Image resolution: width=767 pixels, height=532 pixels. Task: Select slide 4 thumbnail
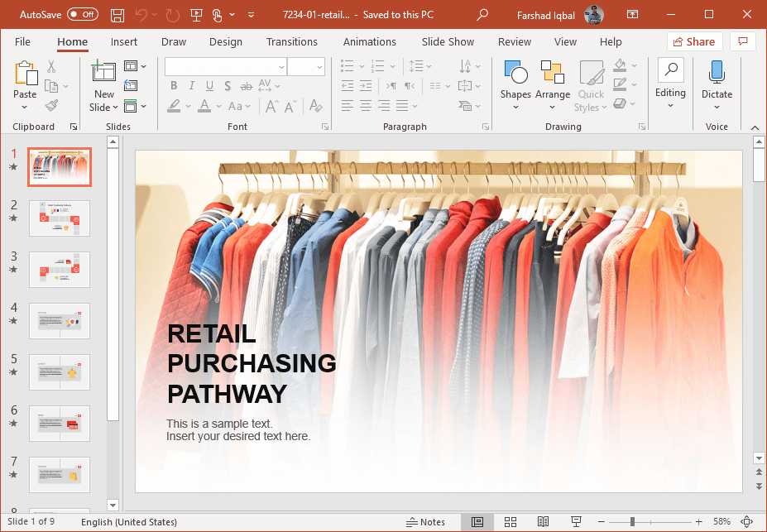pyautogui.click(x=60, y=321)
